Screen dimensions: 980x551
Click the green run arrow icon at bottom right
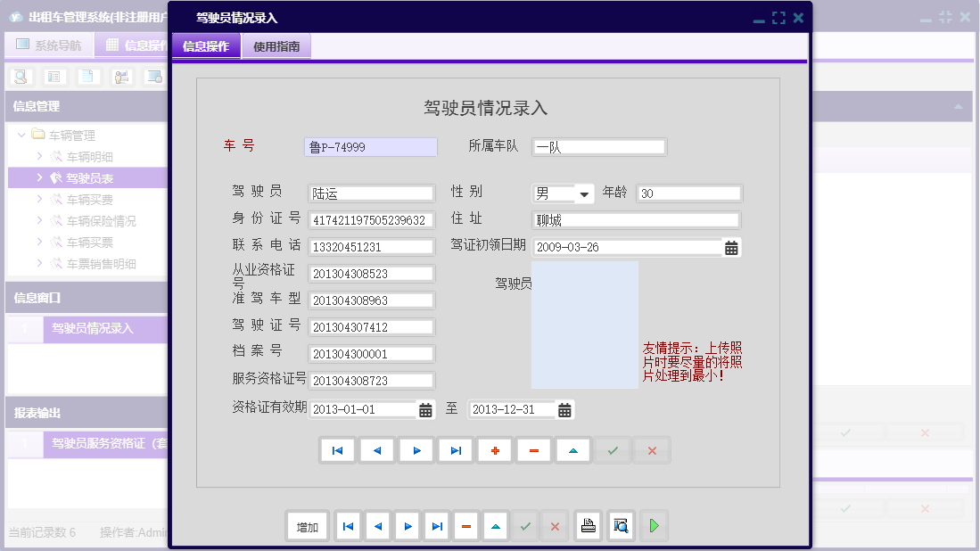pyautogui.click(x=654, y=526)
